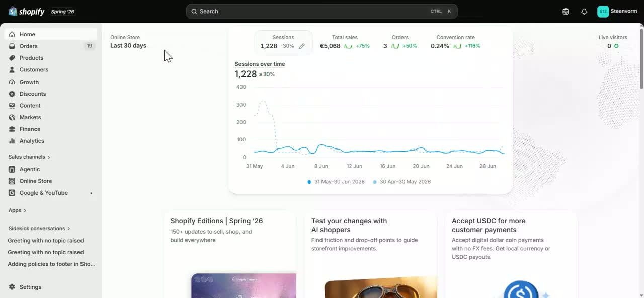
Task: Click the Orders metric sparkline icon
Action: point(395,46)
